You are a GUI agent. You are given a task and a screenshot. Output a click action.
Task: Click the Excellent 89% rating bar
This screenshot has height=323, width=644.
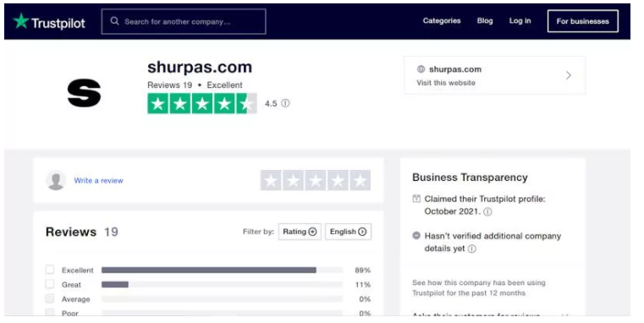point(222,270)
